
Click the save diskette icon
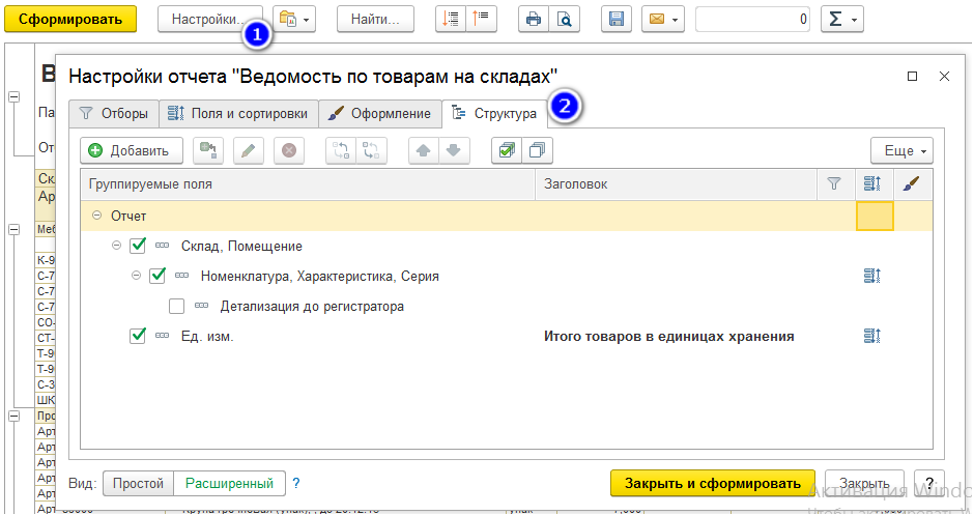[x=616, y=19]
